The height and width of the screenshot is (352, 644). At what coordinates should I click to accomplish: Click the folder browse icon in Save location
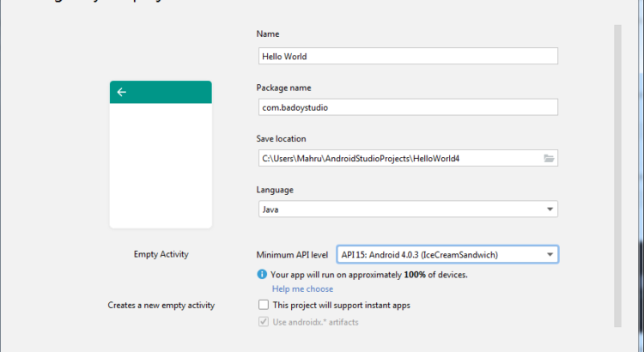549,158
